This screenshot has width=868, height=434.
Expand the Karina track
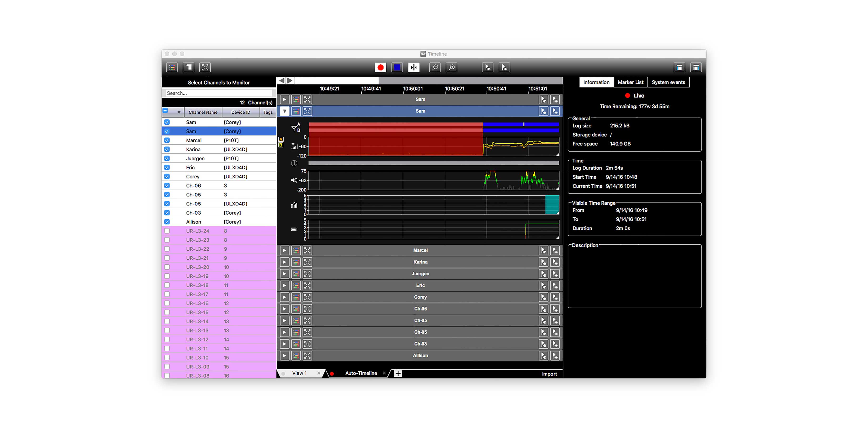point(284,262)
